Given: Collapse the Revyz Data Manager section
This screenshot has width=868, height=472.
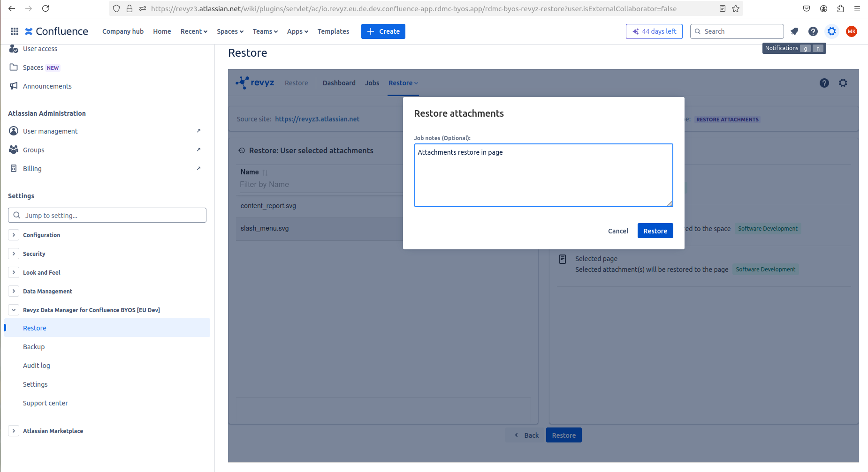Looking at the screenshot, I should (14, 310).
